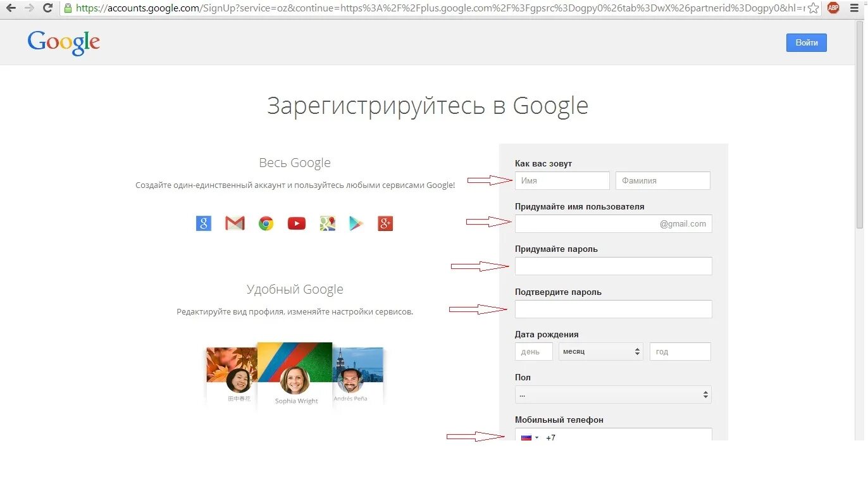Click the Мобильный телефон label
Image resolution: width=868 pixels, height=486 pixels.
[x=559, y=420]
